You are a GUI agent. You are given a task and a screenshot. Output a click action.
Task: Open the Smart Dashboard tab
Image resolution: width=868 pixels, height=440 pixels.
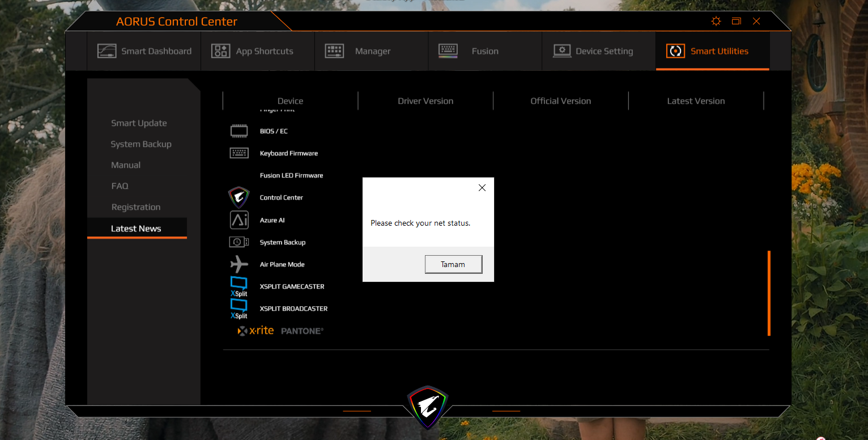point(144,51)
